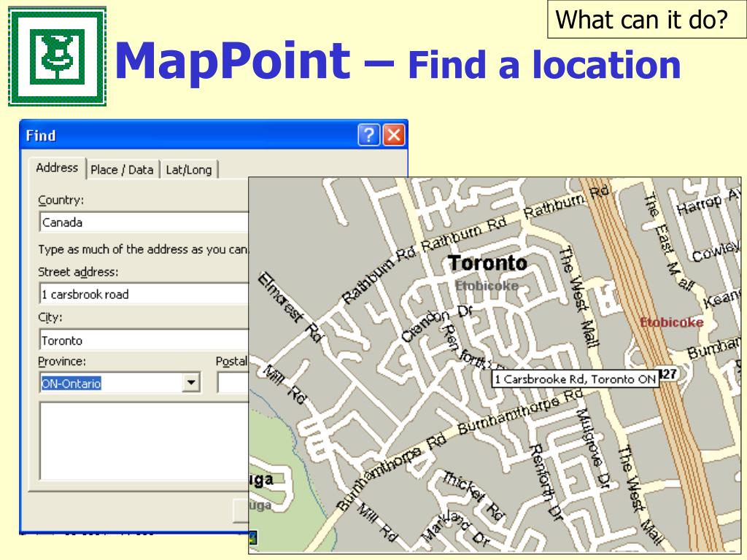Viewport: 747px width, 560px height.
Task: Switch to the Place / Data tab
Action: click(x=122, y=169)
